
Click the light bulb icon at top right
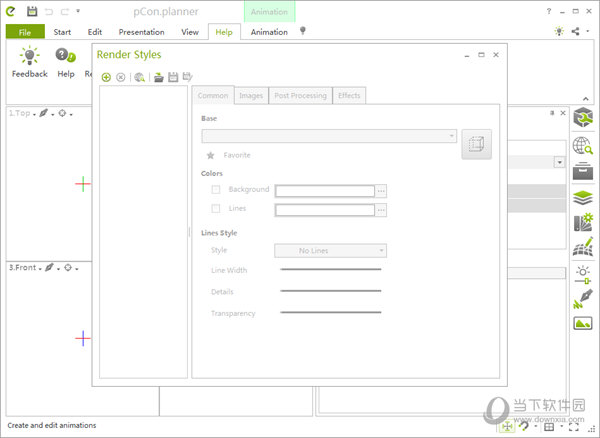(559, 31)
